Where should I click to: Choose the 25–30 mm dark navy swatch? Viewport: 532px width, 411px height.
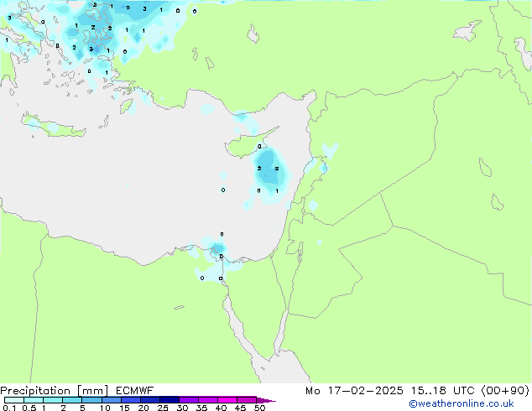169,400
